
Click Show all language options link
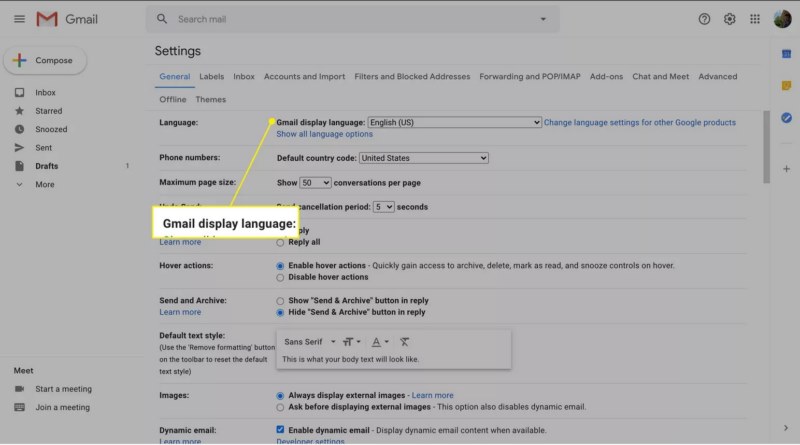324,134
